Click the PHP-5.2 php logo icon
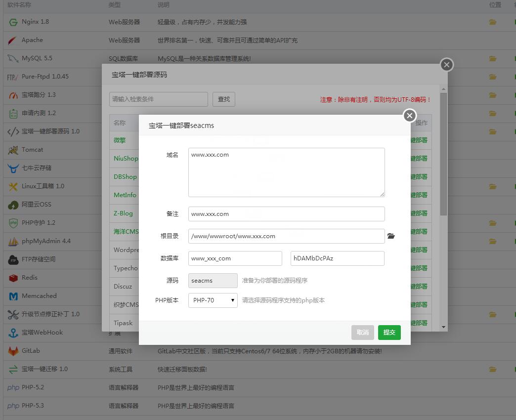This screenshot has height=420, width=516. pyautogui.click(x=13, y=388)
